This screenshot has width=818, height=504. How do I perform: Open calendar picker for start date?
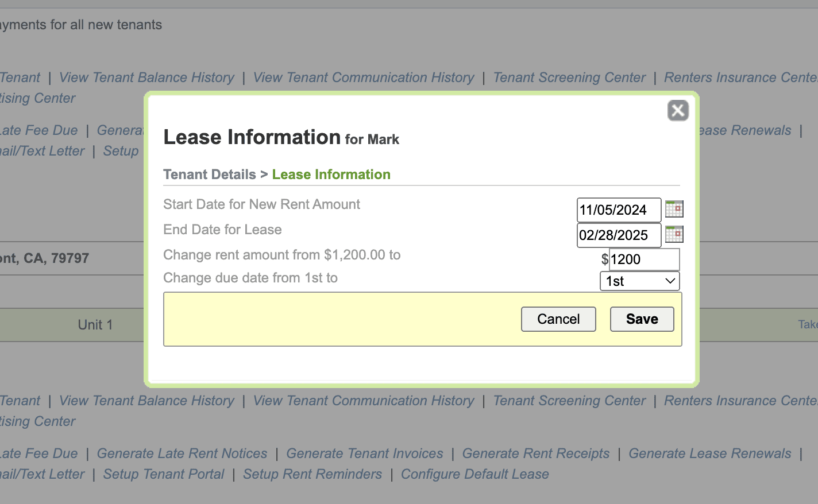tap(674, 209)
